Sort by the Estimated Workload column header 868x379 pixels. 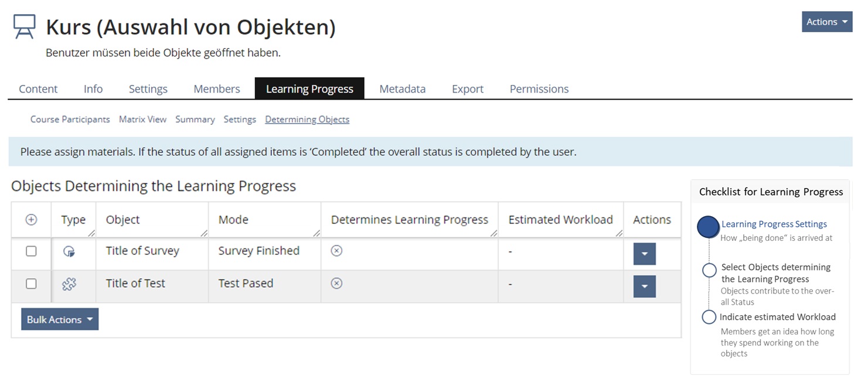560,220
